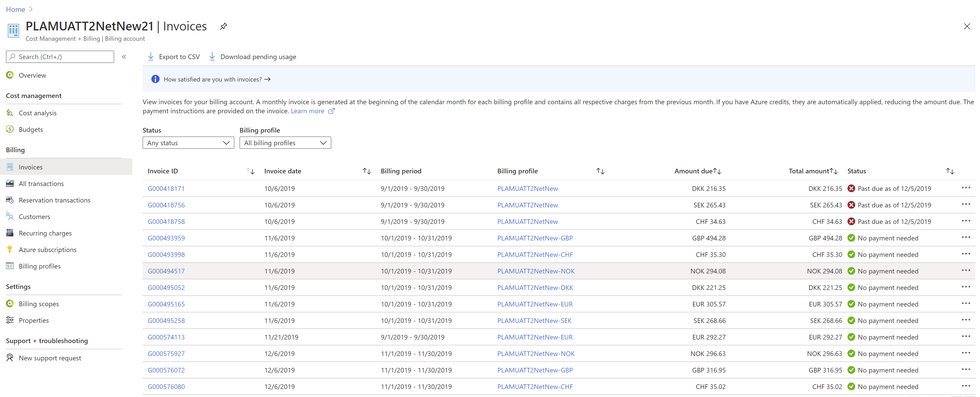980x397 pixels.
Task: Sort table by Invoice date arrows
Action: point(367,171)
